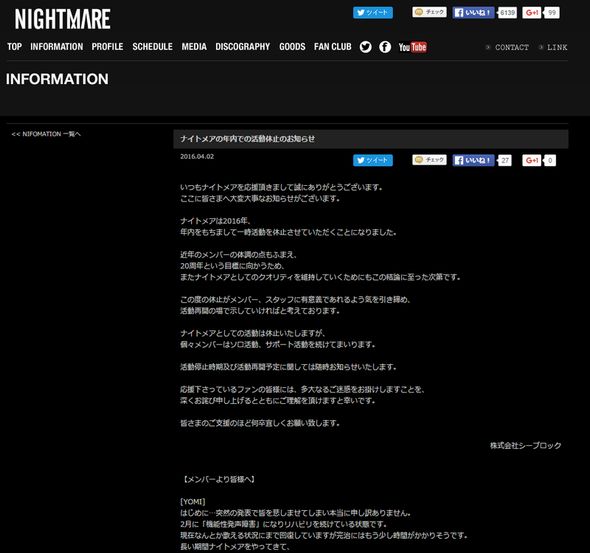The width and height of the screenshot is (590, 553).
Task: Click line starting 20周年という目標
Action: click(x=233, y=266)
